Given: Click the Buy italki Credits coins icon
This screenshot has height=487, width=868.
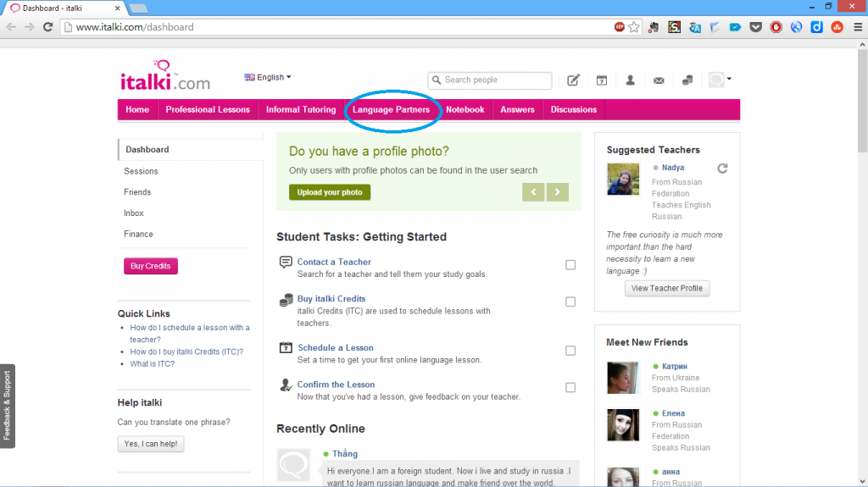Looking at the screenshot, I should 286,300.
